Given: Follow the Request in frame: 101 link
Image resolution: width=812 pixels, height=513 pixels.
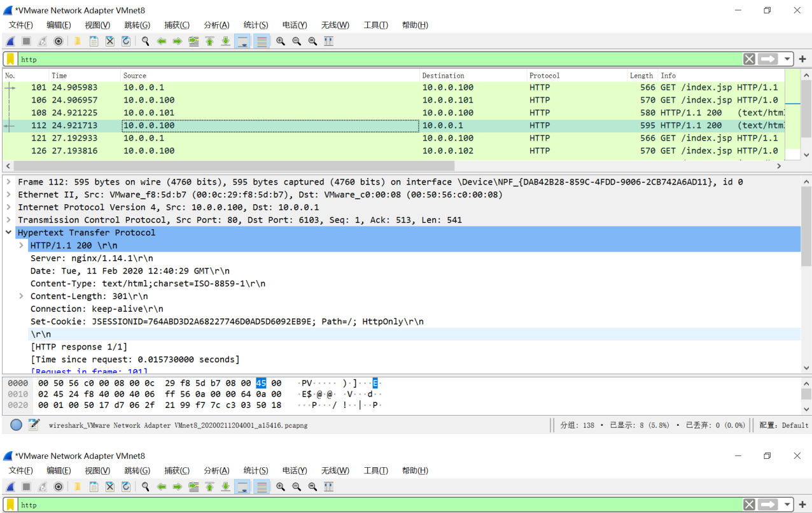Looking at the screenshot, I should (89, 371).
